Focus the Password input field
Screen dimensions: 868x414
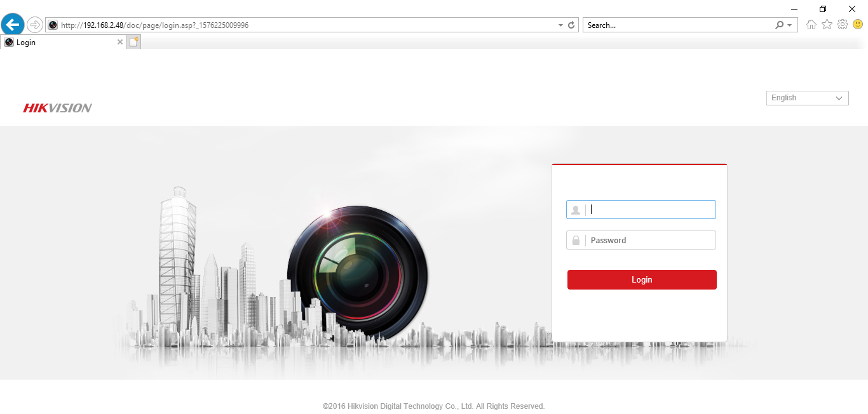click(649, 241)
